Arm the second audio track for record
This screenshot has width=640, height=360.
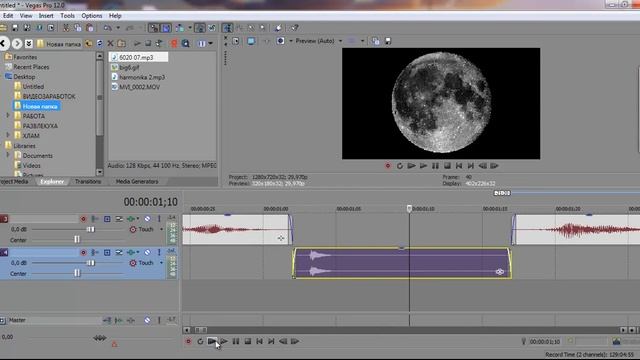tap(83, 252)
